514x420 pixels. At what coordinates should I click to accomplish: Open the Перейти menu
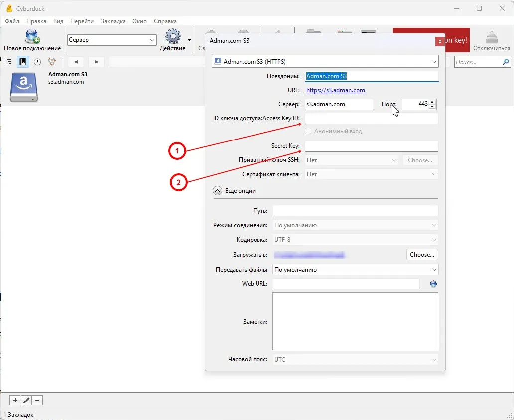82,21
